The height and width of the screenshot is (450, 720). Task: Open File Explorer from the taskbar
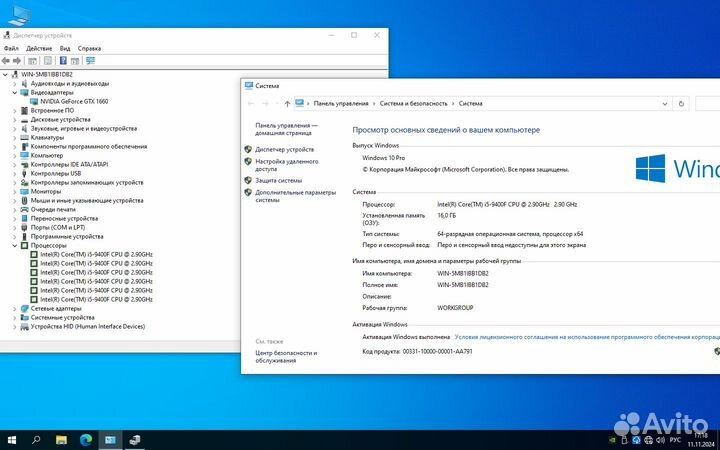[x=61, y=440]
